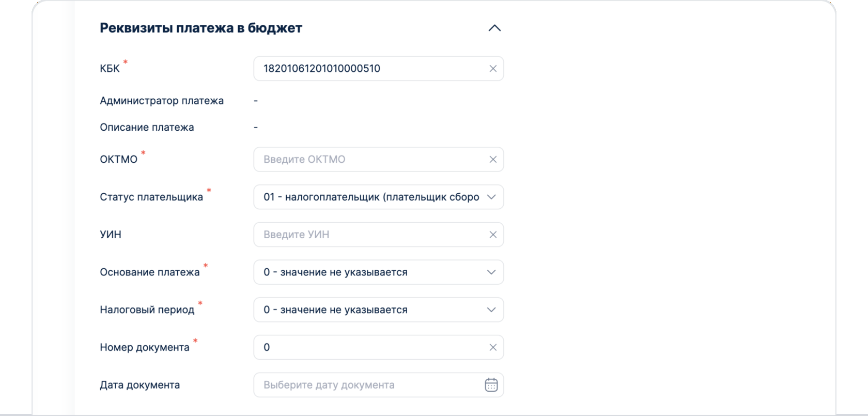The width and height of the screenshot is (868, 416).
Task: Click chevron arrow of Налоговый период dropdown
Action: [491, 310]
